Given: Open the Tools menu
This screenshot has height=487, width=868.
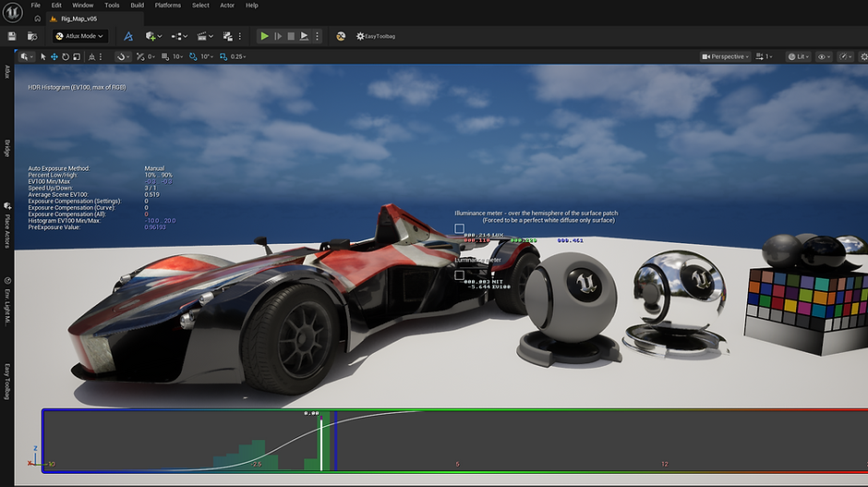Looking at the screenshot, I should (x=112, y=5).
